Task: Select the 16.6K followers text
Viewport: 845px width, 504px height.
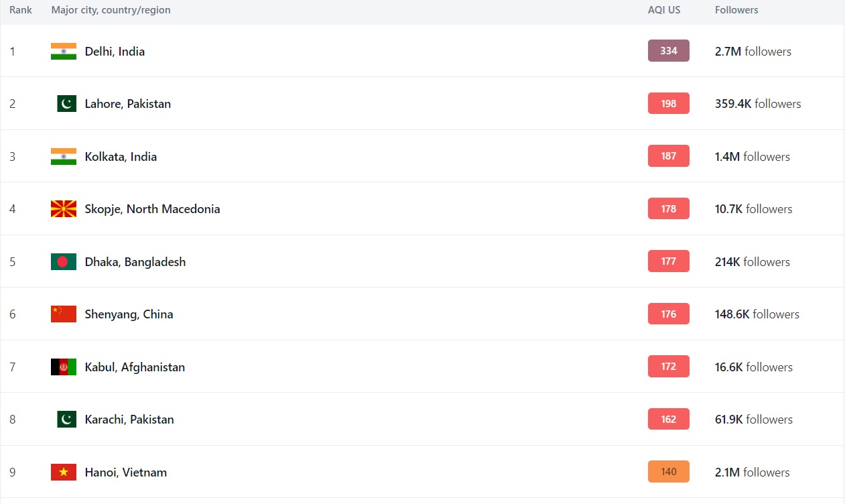Action: pyautogui.click(x=754, y=367)
